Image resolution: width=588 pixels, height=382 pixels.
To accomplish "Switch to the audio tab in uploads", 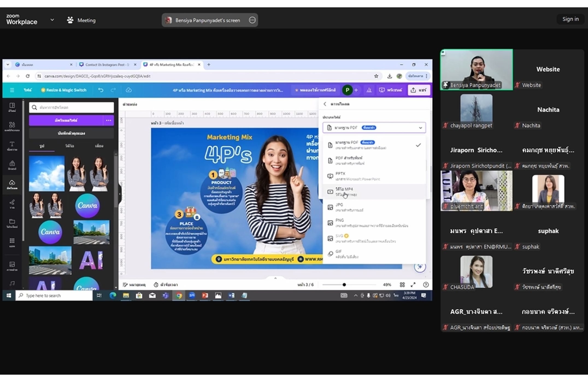I will coord(99,146).
